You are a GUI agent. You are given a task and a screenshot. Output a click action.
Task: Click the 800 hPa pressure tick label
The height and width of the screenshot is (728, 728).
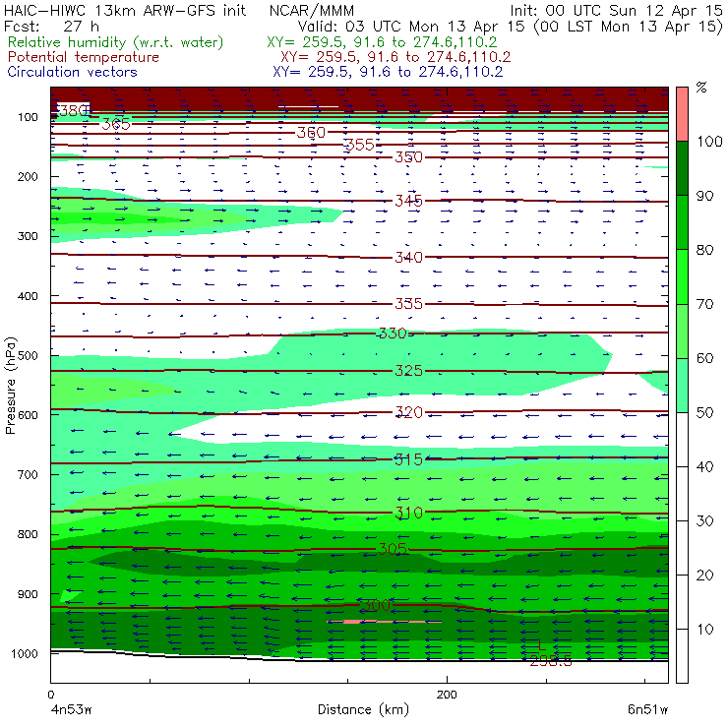click(28, 534)
